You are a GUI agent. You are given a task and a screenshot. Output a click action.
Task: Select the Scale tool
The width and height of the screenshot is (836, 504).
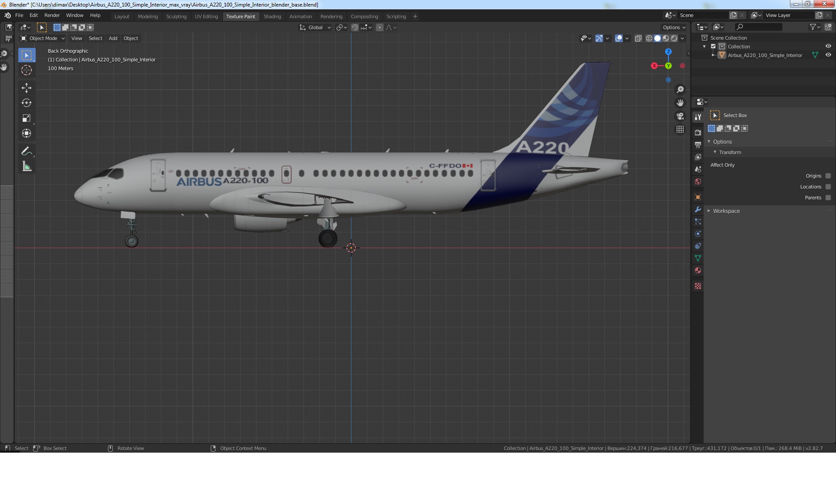[27, 118]
